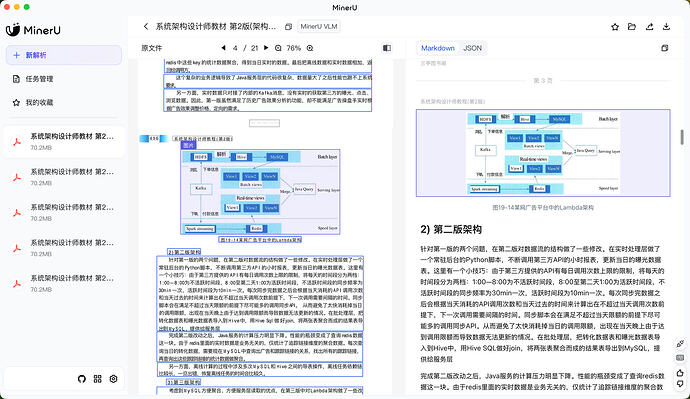Give thumbs down feedback
The height and width of the screenshot is (399, 690).
tap(680, 384)
